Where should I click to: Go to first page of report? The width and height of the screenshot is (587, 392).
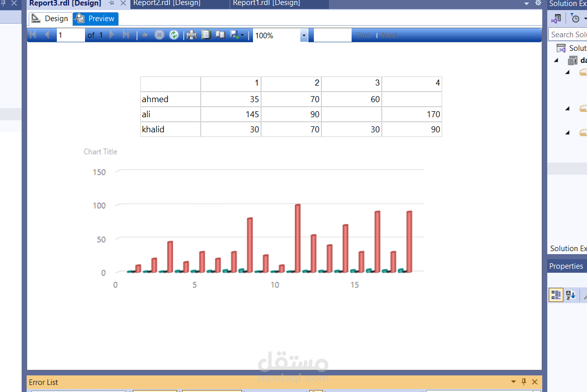click(33, 35)
